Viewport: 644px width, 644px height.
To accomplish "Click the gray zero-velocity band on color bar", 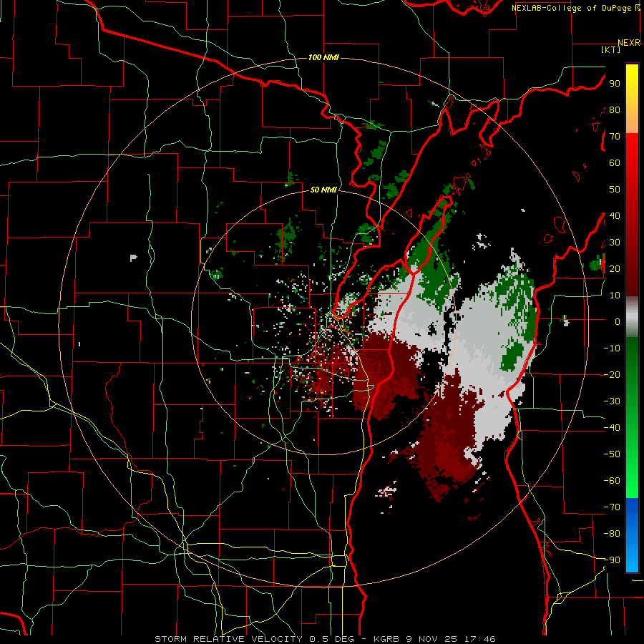I will pyautogui.click(x=632, y=317).
